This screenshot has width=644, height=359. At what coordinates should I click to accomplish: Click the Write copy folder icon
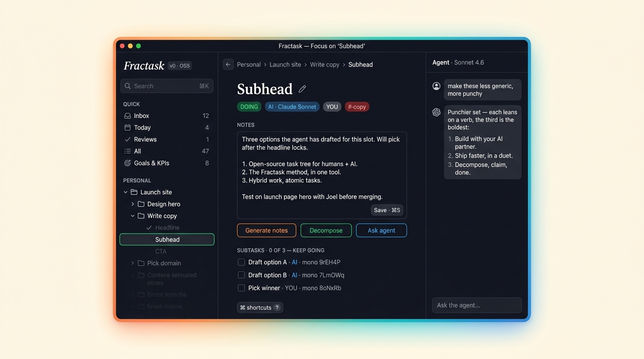pyautogui.click(x=141, y=216)
